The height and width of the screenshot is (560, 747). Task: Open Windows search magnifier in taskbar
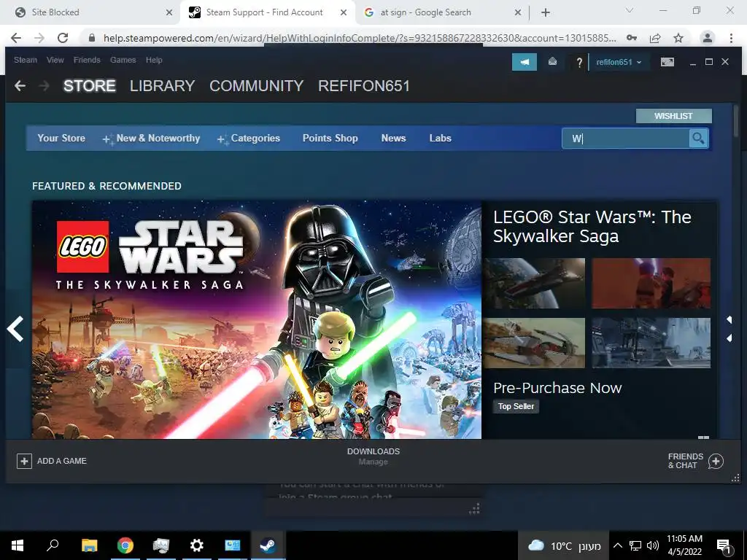pyautogui.click(x=53, y=545)
